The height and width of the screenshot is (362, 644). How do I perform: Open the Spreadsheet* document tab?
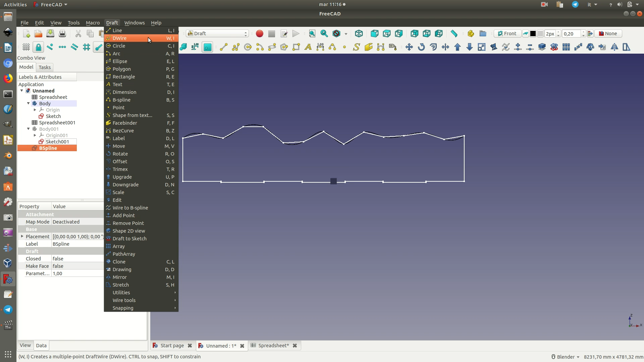point(273,346)
